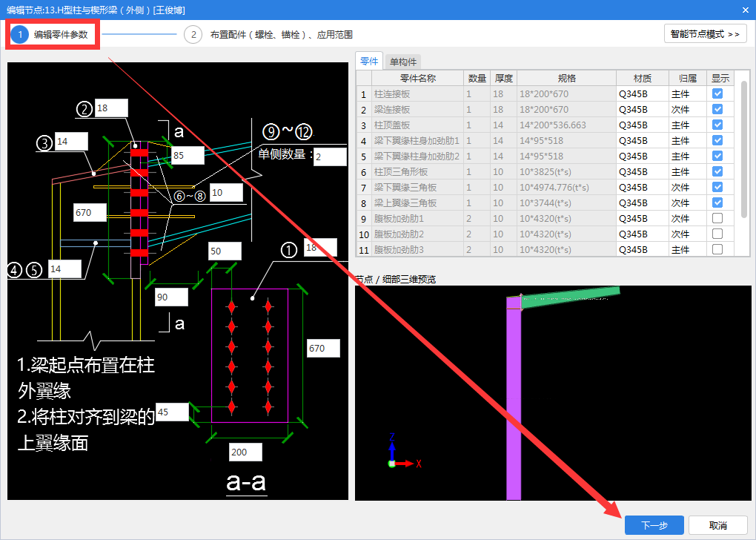Select the 梁连接板 row name
This screenshot has height=540, width=756.
pyautogui.click(x=417, y=109)
